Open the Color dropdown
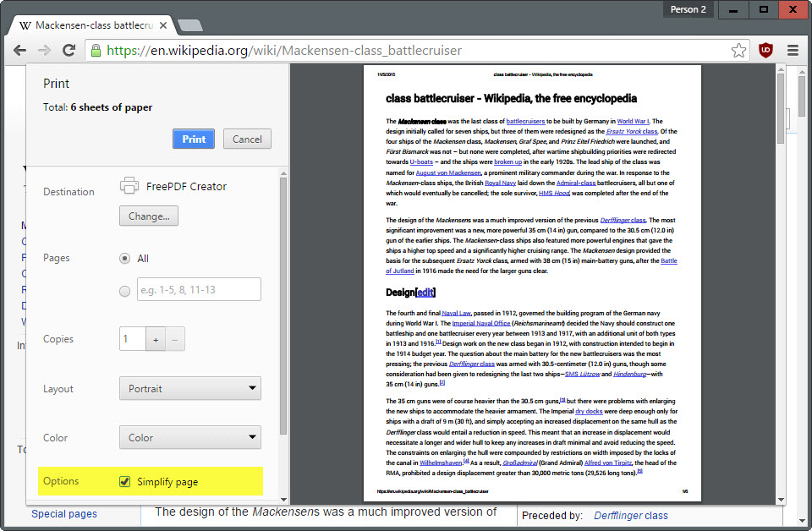The image size is (812, 531). (189, 437)
